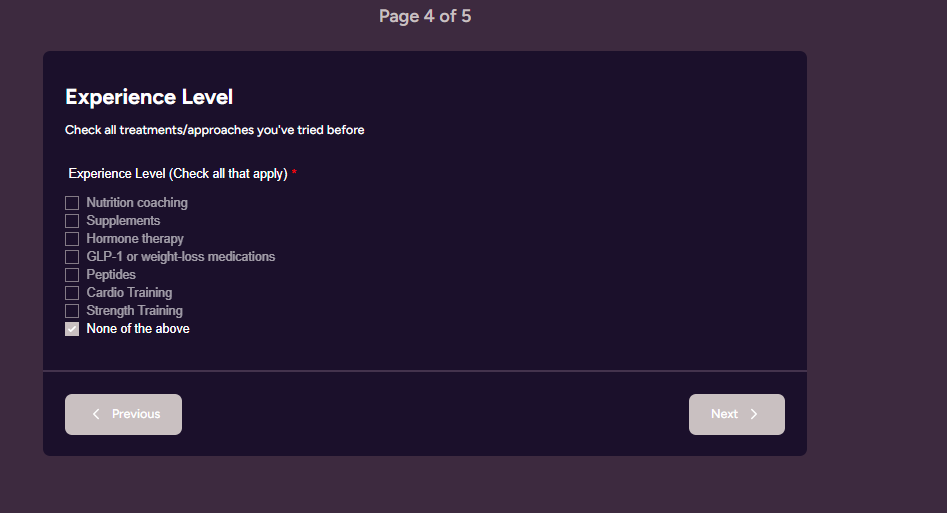Click the Experience Level section heading
Screen dimensions: 947x513
[x=149, y=97]
